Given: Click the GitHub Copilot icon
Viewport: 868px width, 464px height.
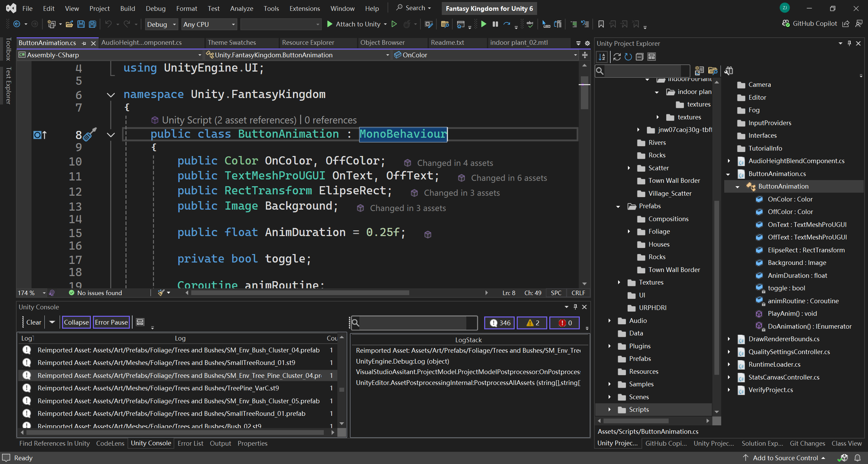Looking at the screenshot, I should click(786, 23).
